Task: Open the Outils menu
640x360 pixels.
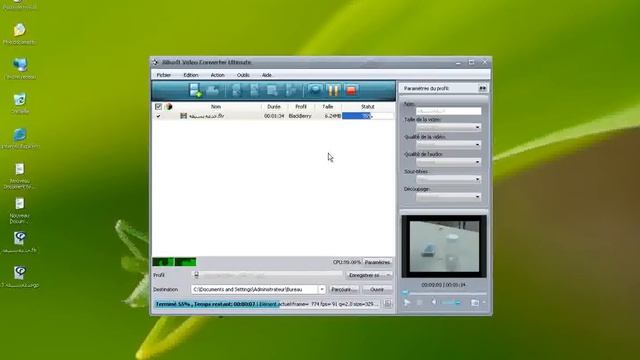Action: click(x=243, y=75)
